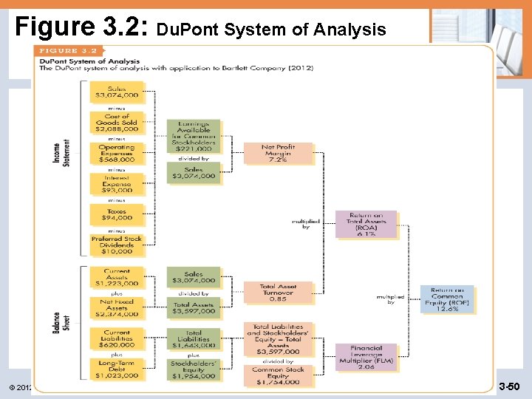Click the slide page number "3-50"

pos(509,386)
